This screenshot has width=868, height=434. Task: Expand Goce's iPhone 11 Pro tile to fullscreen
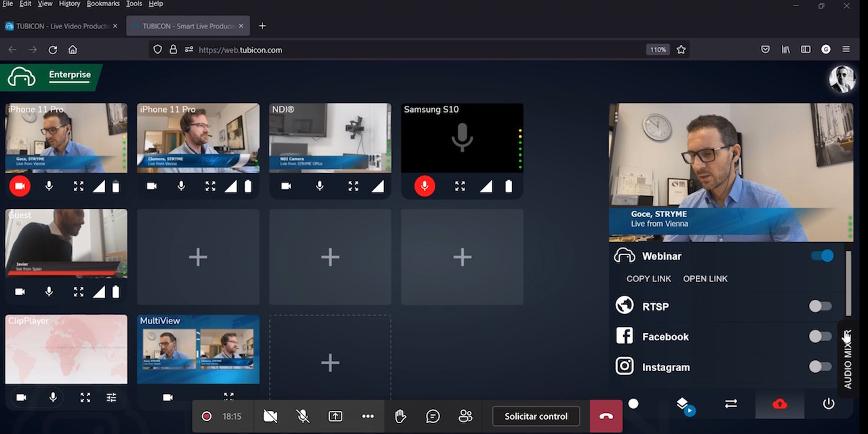[x=79, y=186]
